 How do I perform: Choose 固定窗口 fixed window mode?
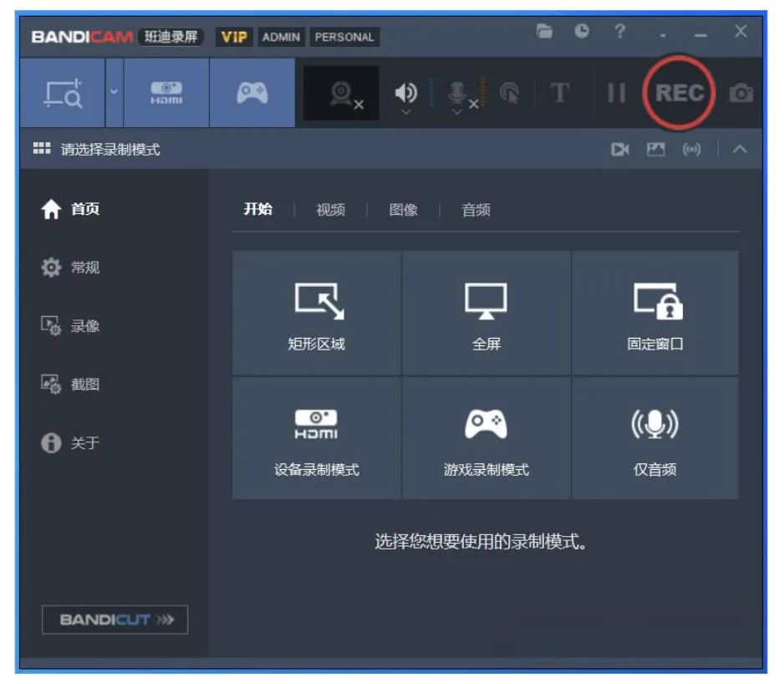tap(655, 313)
